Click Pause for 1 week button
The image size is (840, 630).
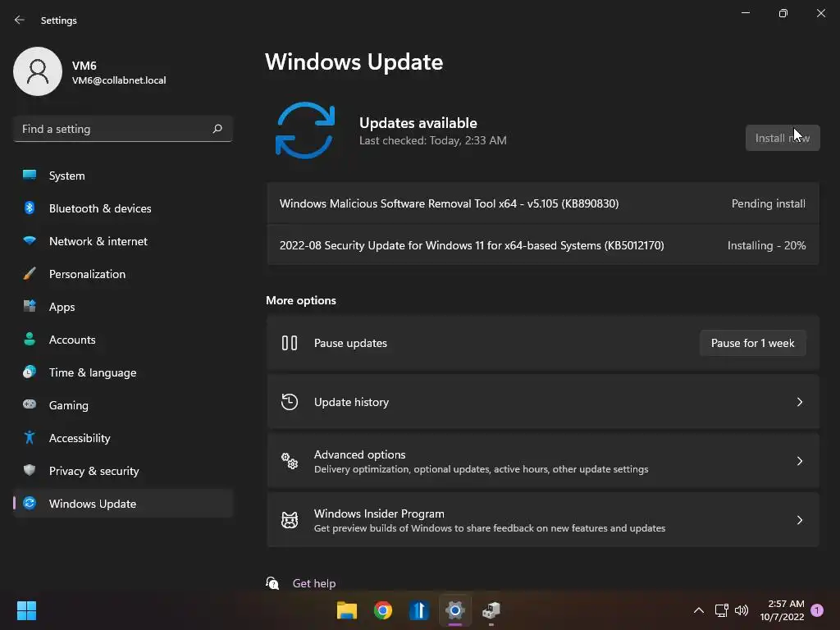(x=752, y=343)
